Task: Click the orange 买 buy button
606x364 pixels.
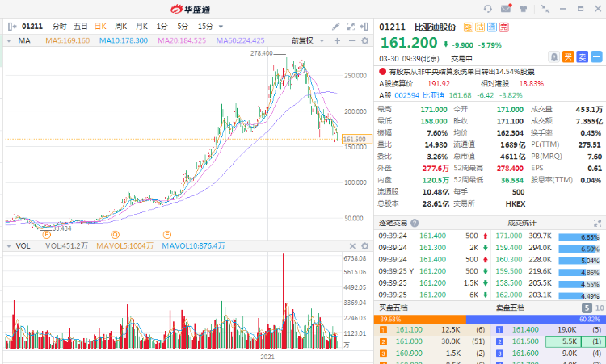Action: 568,57
